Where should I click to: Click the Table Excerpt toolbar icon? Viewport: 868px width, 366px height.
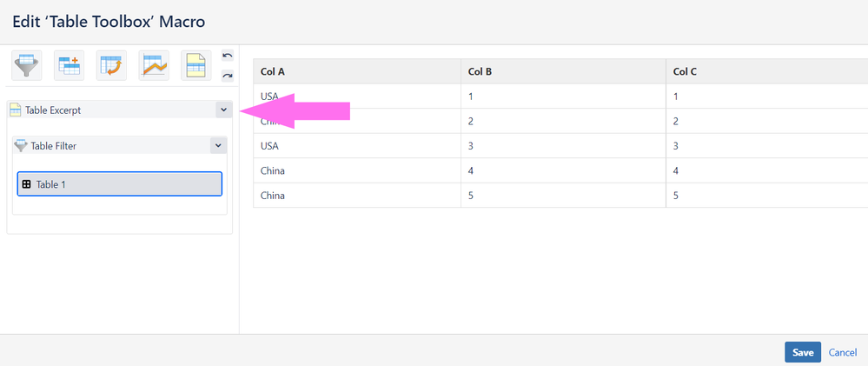[x=196, y=65]
